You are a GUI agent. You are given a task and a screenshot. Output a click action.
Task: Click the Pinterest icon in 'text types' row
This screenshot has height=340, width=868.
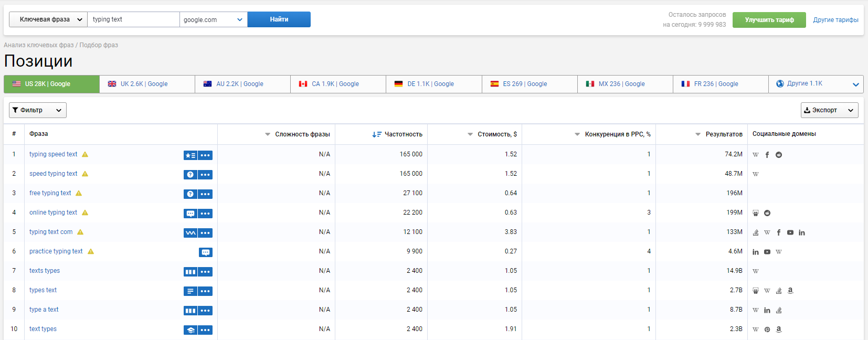click(767, 330)
